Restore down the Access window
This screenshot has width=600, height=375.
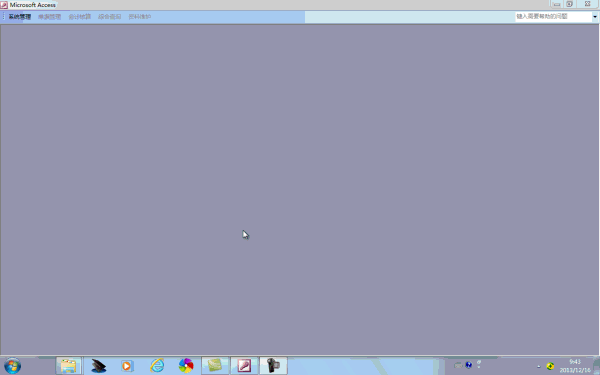569,4
